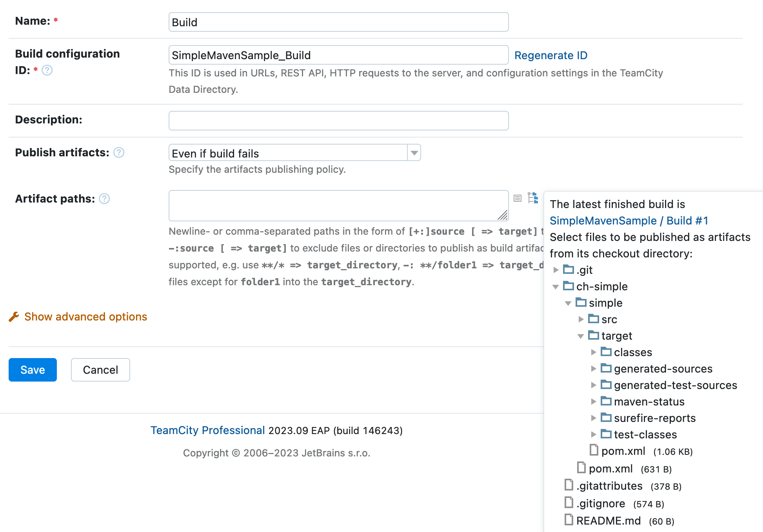The image size is (763, 532).
Task: Click into the Description input field
Action: click(x=338, y=121)
